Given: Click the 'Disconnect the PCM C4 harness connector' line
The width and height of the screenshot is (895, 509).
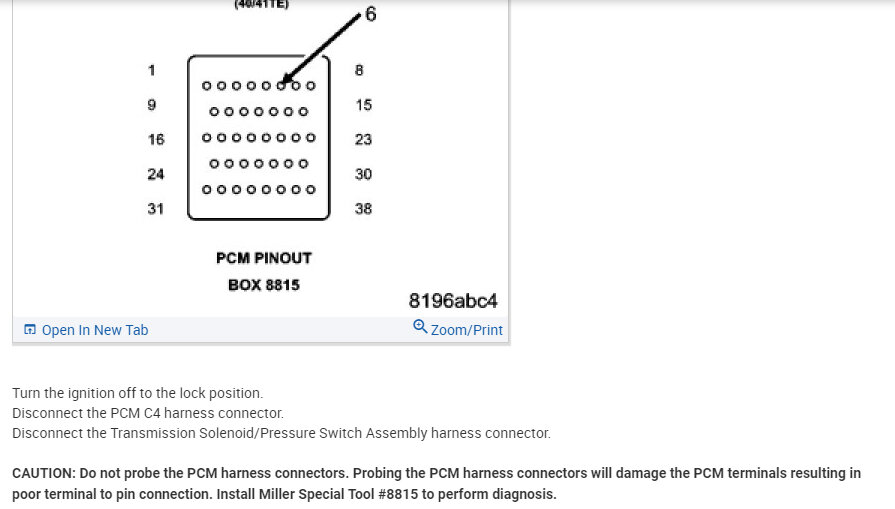Looking at the screenshot, I should (x=148, y=413).
